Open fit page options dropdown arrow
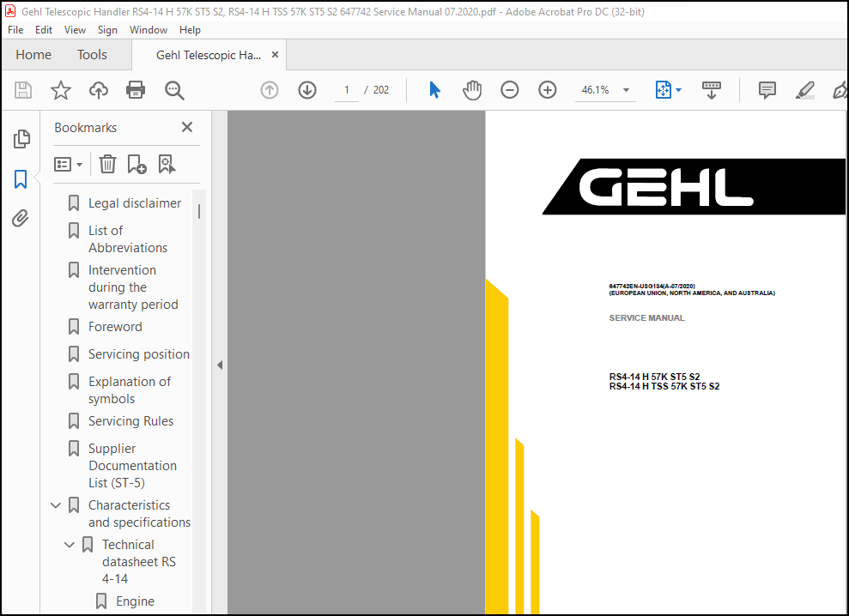Image resolution: width=849 pixels, height=616 pixels. point(678,90)
